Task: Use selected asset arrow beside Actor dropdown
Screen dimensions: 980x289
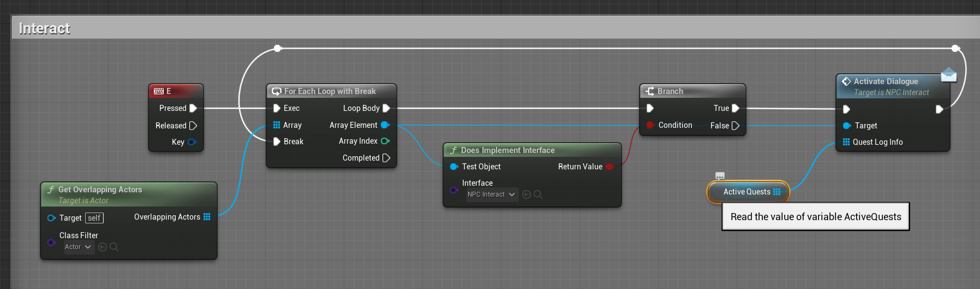Action: [x=103, y=247]
